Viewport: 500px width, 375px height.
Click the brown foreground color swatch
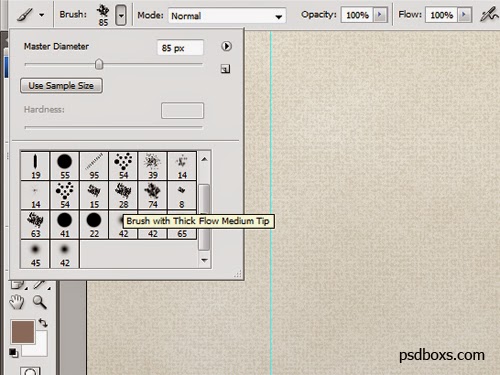tap(23, 332)
